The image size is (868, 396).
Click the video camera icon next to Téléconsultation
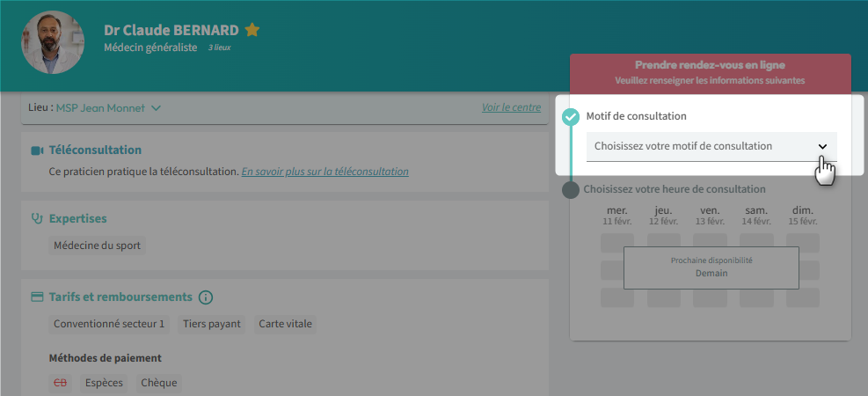(x=37, y=150)
